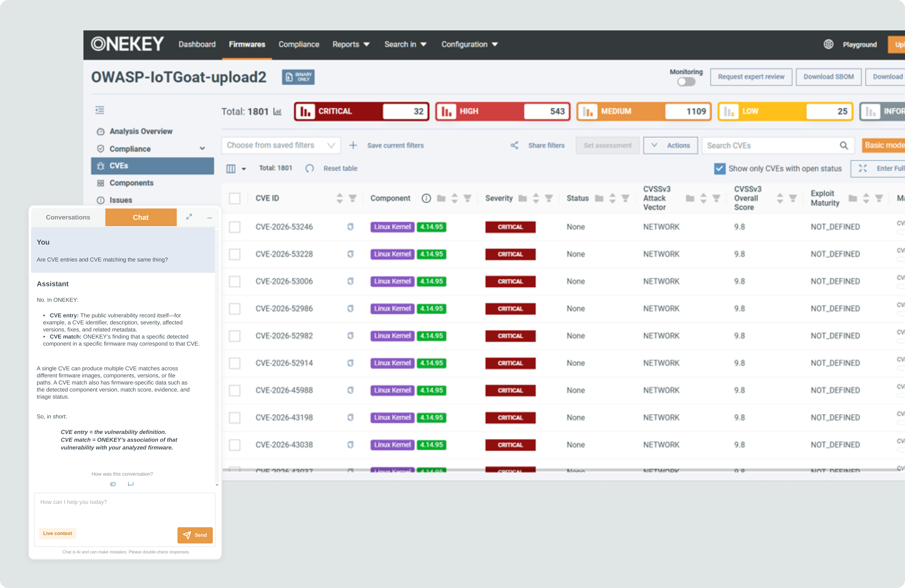The image size is (905, 588).
Task: Click the Reset table refresh icon
Action: [310, 168]
